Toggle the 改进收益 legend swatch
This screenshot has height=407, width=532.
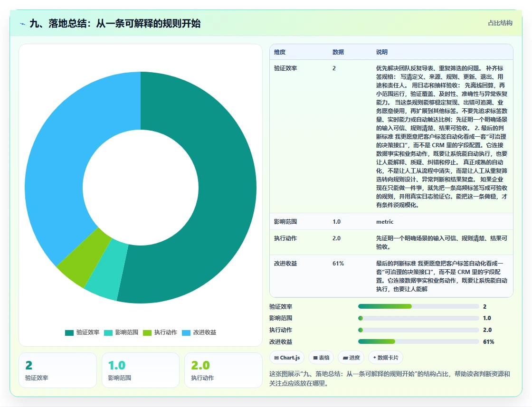(x=186, y=333)
